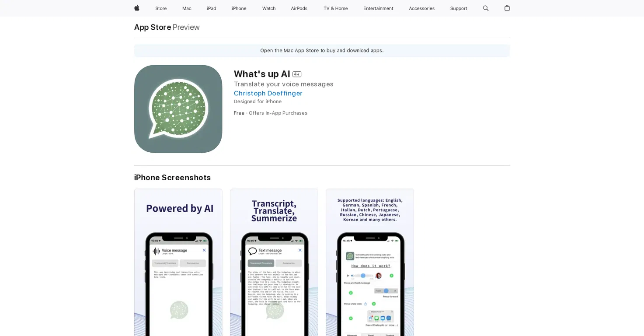Click the waveform Voice message icon
The height and width of the screenshot is (336, 644).
(x=156, y=251)
